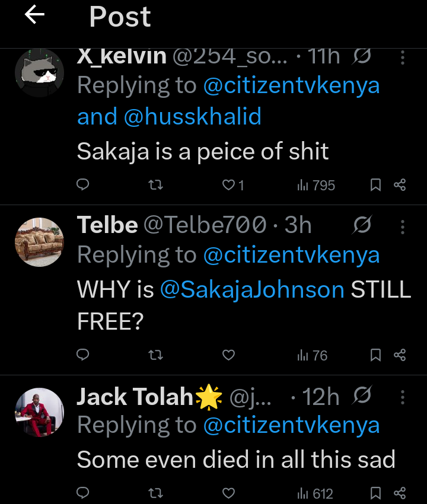The width and height of the screenshot is (427, 504).
Task: Like Telbe's reply
Action: tap(228, 355)
